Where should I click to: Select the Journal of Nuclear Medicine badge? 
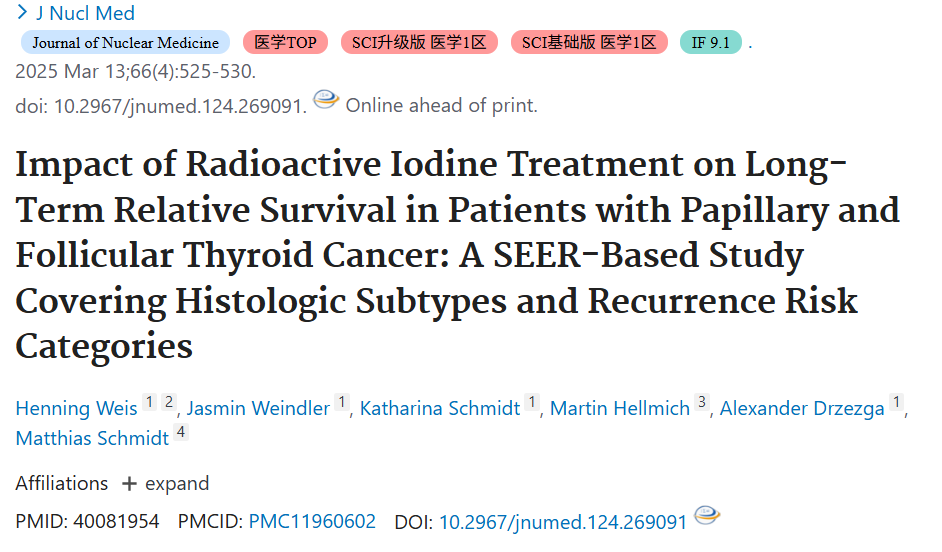coord(126,43)
